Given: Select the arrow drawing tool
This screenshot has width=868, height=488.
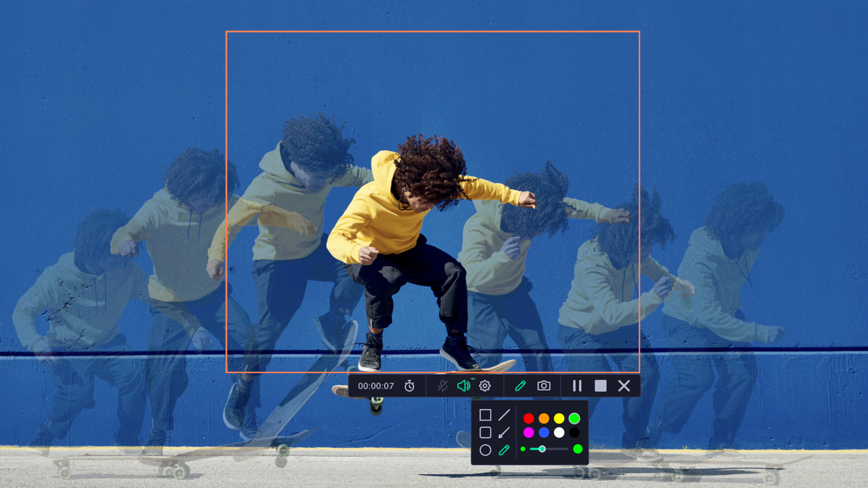Looking at the screenshot, I should tap(504, 432).
